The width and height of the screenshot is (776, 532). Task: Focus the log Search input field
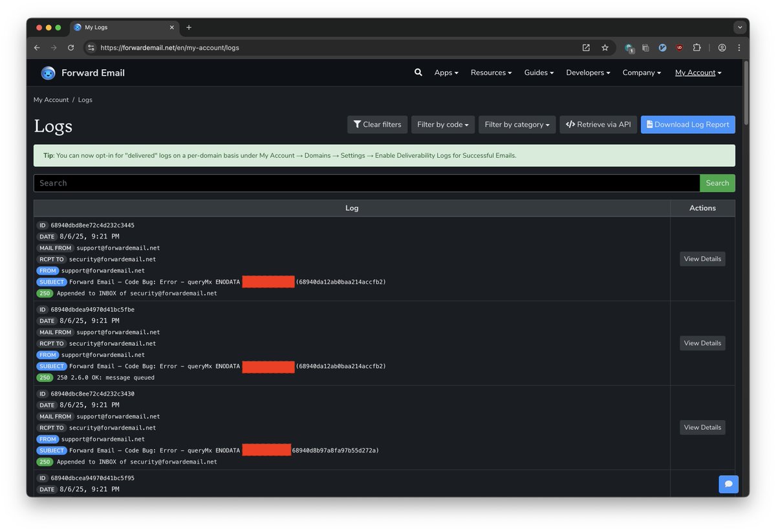(x=367, y=183)
